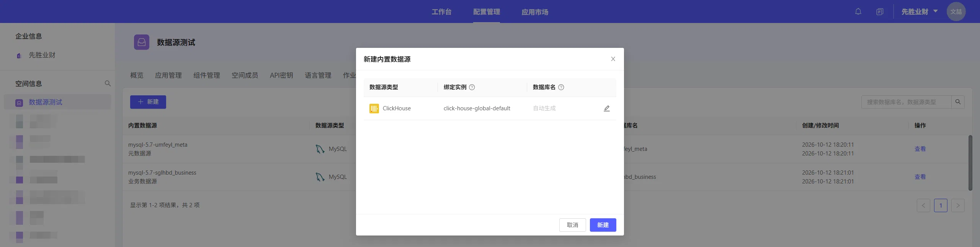
Task: Click the ClickHouse logo icon
Action: pyautogui.click(x=374, y=108)
